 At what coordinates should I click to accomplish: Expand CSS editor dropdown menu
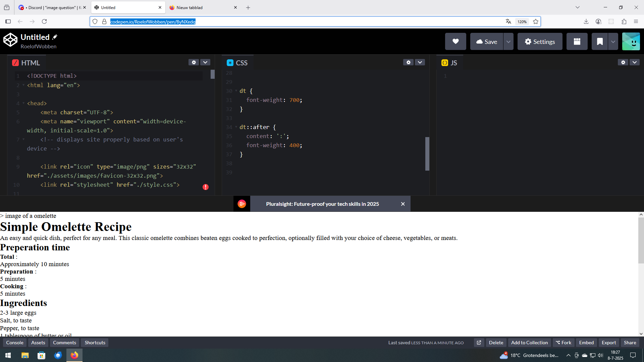coord(420,62)
